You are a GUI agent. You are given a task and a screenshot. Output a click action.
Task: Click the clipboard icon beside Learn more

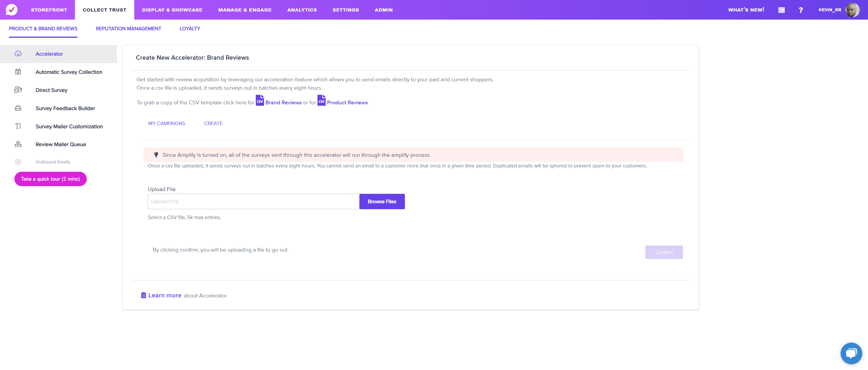point(144,295)
